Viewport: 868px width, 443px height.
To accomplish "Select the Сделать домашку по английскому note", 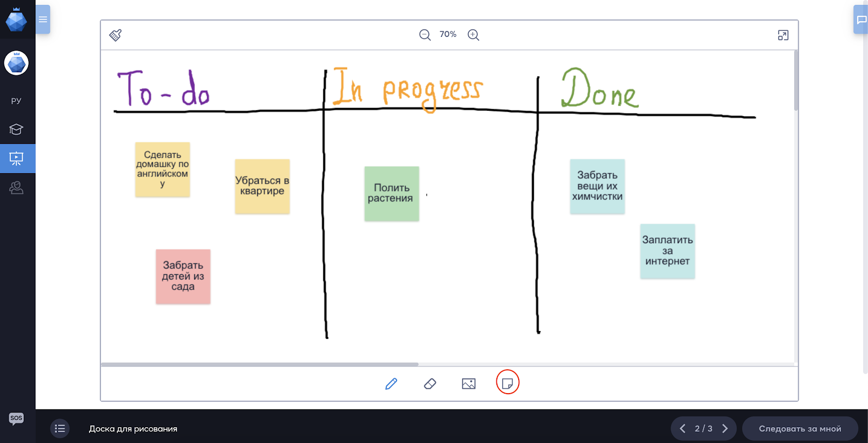I will (x=163, y=169).
